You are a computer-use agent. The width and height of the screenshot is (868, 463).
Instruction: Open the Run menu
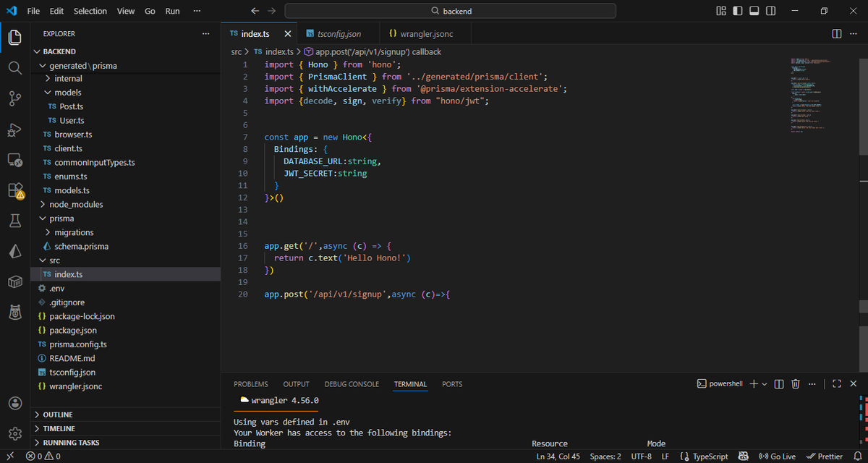(172, 11)
